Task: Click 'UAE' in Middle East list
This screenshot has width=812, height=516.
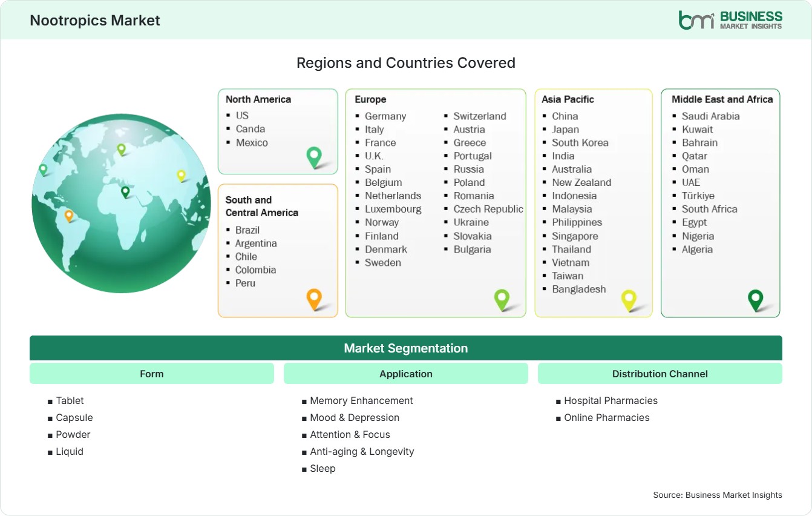Action: tap(691, 182)
